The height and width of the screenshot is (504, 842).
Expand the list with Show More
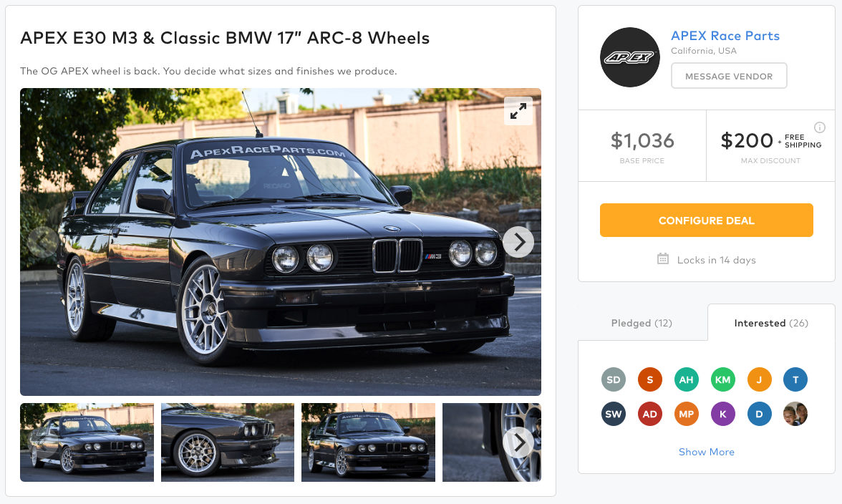(x=707, y=452)
